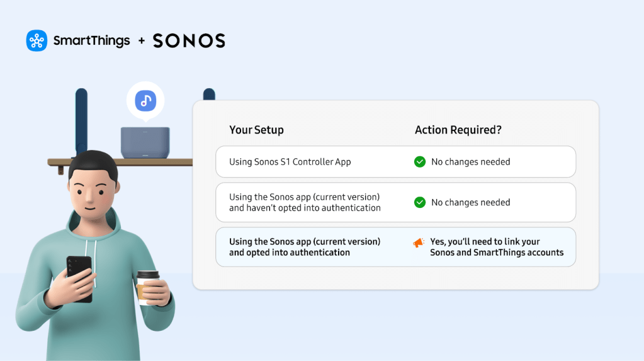
Task: Click the plus sign between the logos
Action: click(x=141, y=41)
